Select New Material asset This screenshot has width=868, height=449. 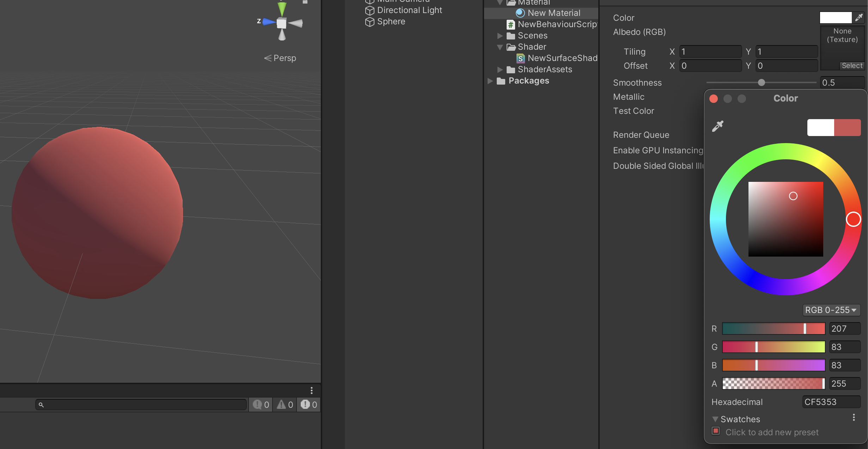click(x=554, y=13)
